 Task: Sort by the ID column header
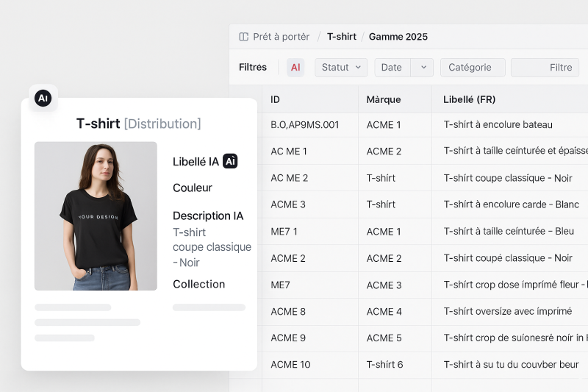pos(276,99)
